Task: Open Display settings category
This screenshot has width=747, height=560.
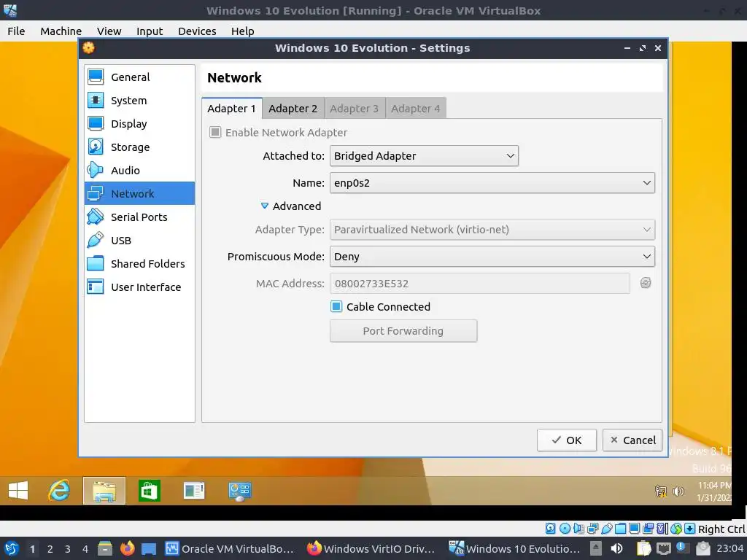Action: coord(139,124)
